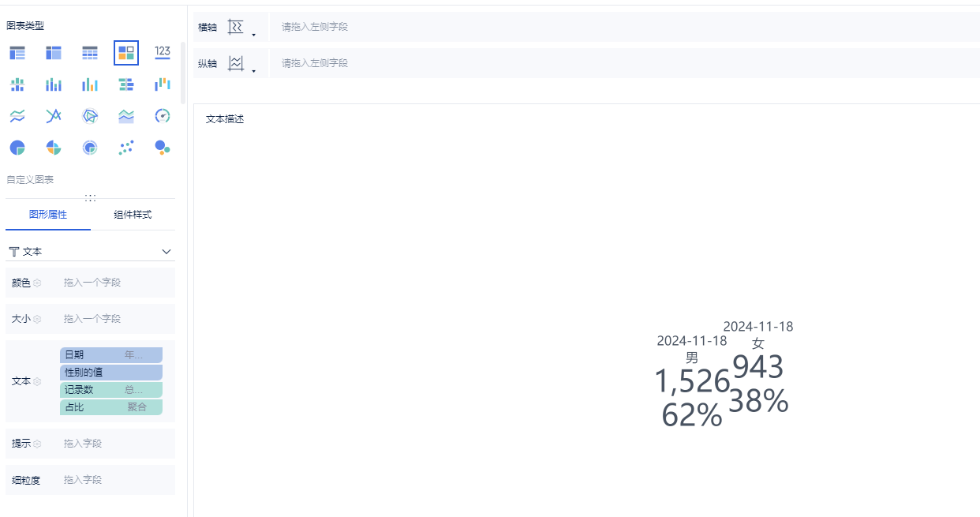Choose the area chart type icon
Screen dimensions: 980x517
click(x=126, y=116)
